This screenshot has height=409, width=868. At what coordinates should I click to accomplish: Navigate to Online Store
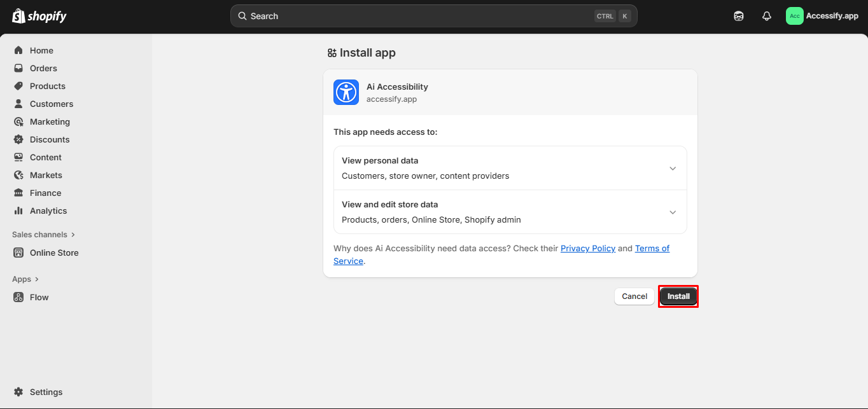coord(53,253)
